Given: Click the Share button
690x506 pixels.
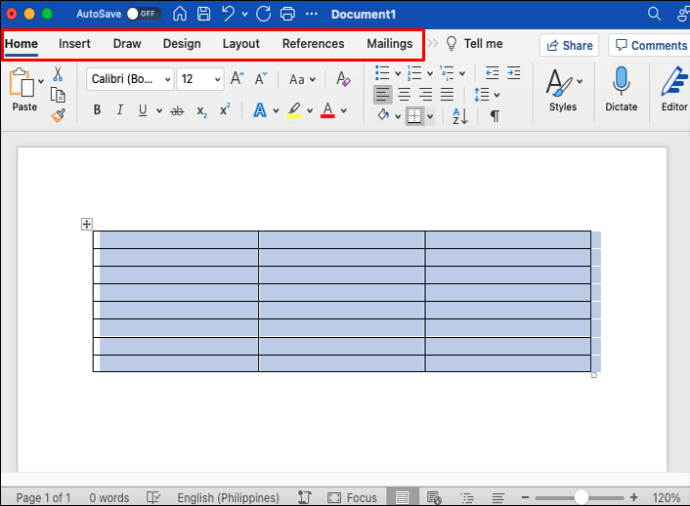Looking at the screenshot, I should click(568, 45).
